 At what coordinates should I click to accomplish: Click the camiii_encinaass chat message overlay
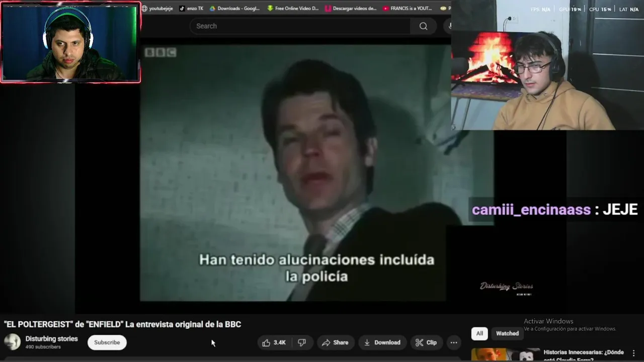pos(554,210)
